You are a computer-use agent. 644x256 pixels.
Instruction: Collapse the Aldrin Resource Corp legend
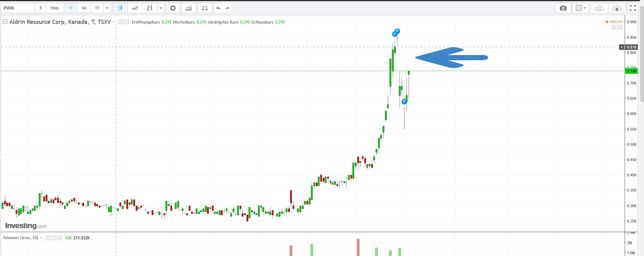pyautogui.click(x=5, y=22)
